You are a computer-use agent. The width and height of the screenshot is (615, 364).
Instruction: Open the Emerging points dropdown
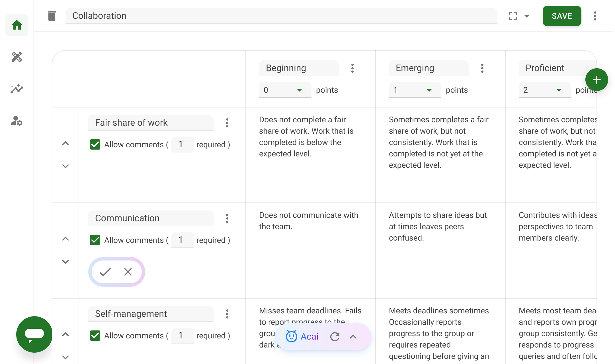pos(415,90)
